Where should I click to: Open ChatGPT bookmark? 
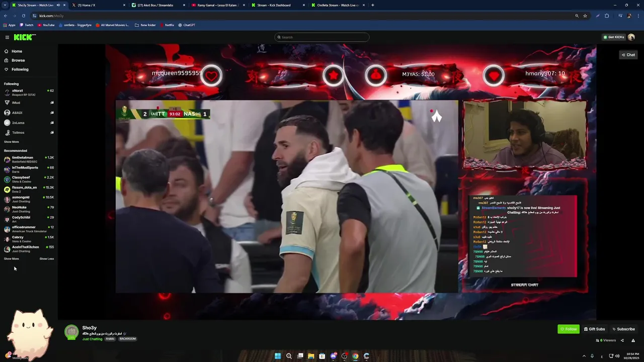[x=187, y=25]
